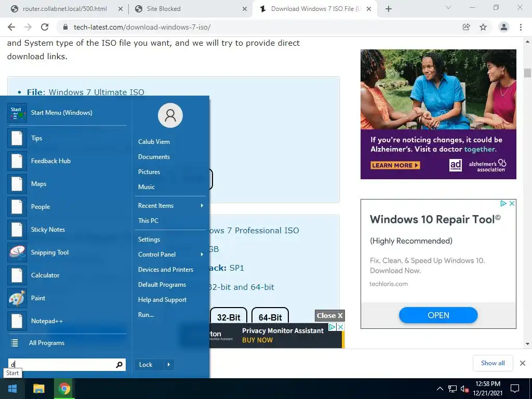The width and height of the screenshot is (532, 399).
Task: Click LEARN MORE on Alzheimer's ad
Action: (x=395, y=166)
